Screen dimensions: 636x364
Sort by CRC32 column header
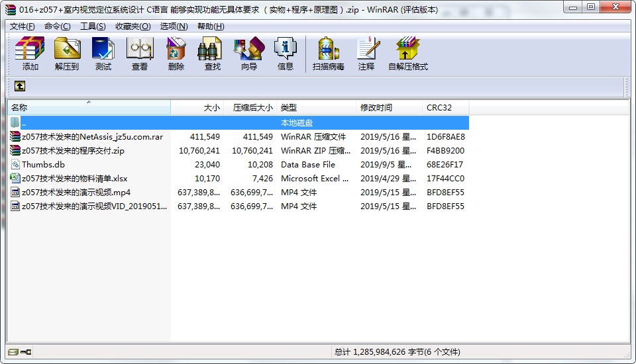[x=445, y=107]
